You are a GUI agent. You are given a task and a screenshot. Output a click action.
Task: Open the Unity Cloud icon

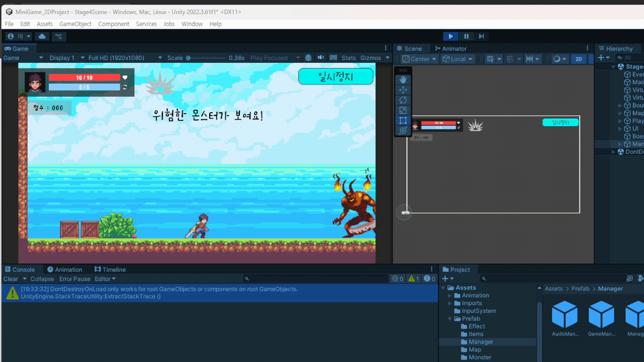(x=42, y=36)
